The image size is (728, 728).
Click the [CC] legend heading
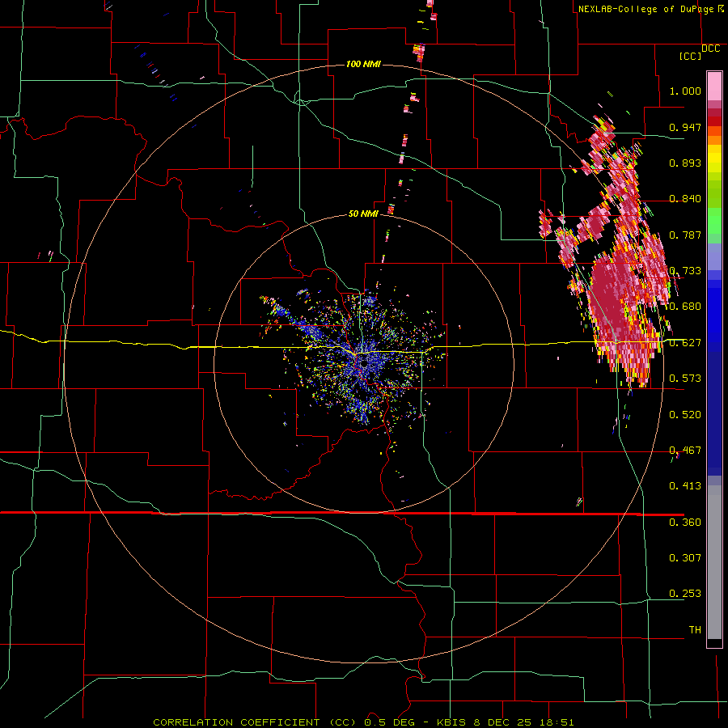pyautogui.click(x=690, y=56)
